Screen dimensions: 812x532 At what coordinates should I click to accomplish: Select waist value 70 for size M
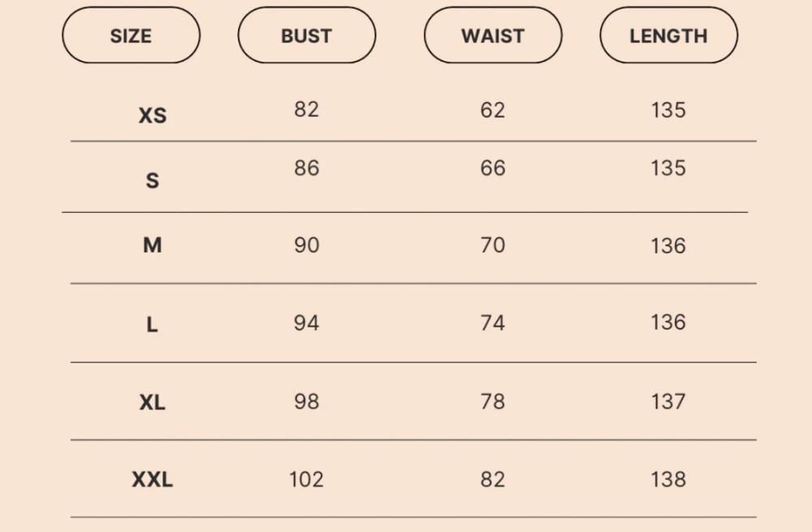click(493, 245)
